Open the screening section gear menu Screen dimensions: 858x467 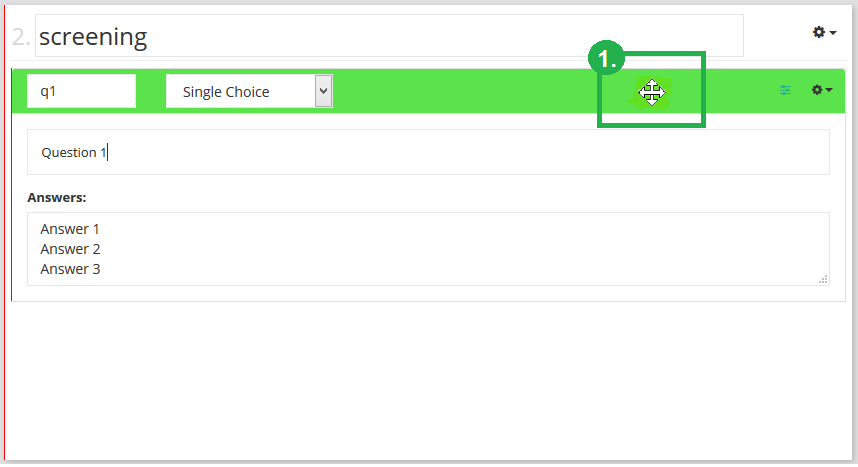click(x=819, y=33)
